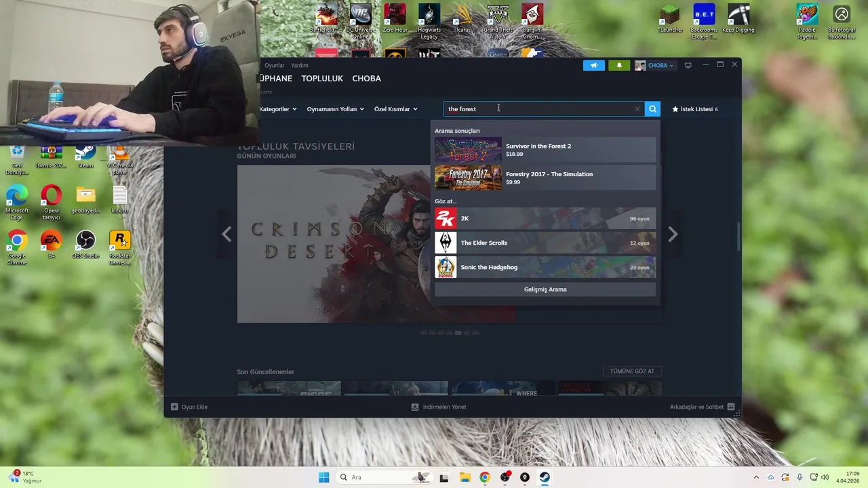Switch to TOPLULUK tab

point(322,79)
